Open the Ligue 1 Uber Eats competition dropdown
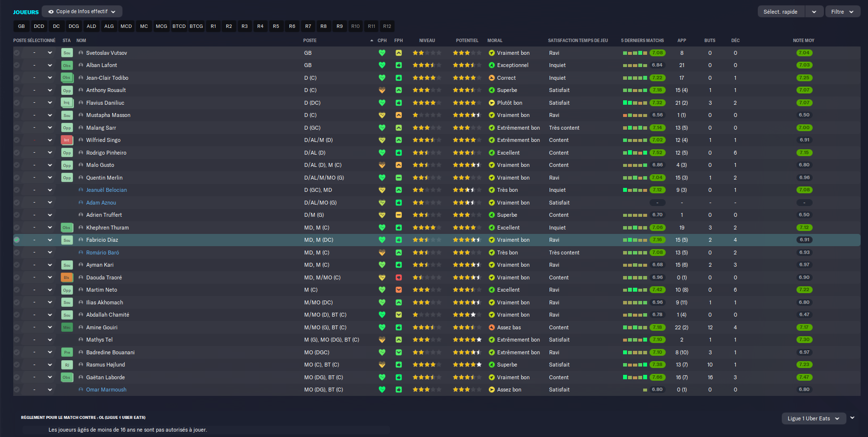868x437 pixels. point(813,418)
